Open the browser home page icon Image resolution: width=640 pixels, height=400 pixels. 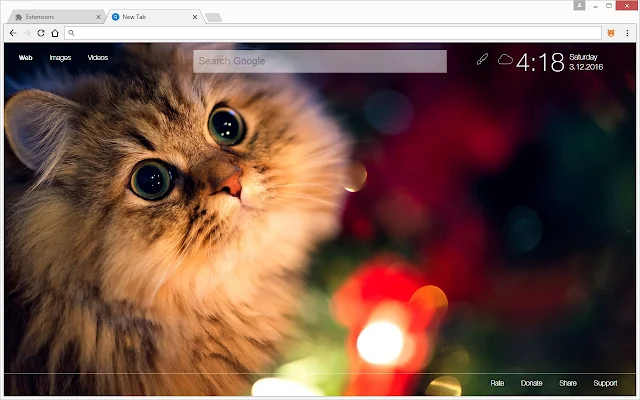pos(55,33)
